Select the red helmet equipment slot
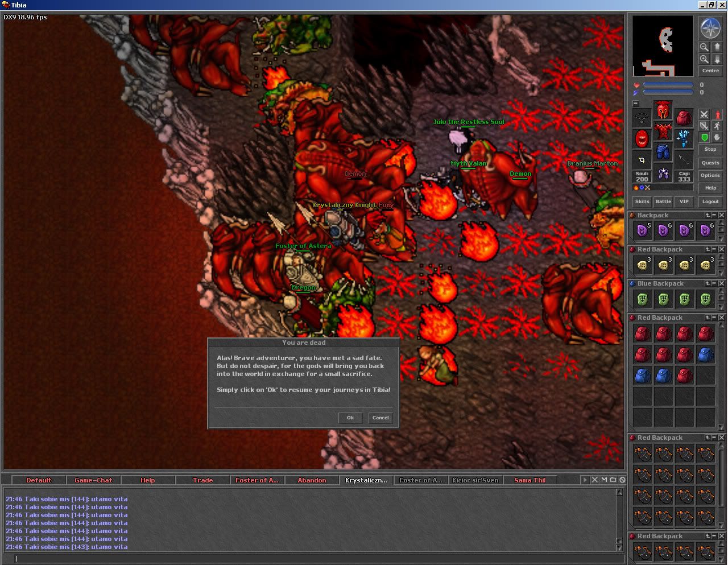Viewport: 728px width, 565px height. tap(663, 110)
